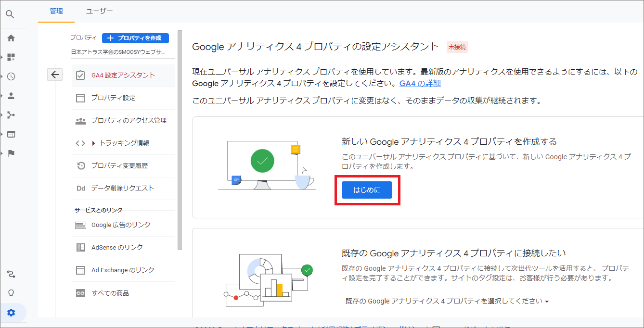This screenshot has height=328, width=644.
Task: Open GA4 設定アシスタント menu item
Action: point(123,75)
